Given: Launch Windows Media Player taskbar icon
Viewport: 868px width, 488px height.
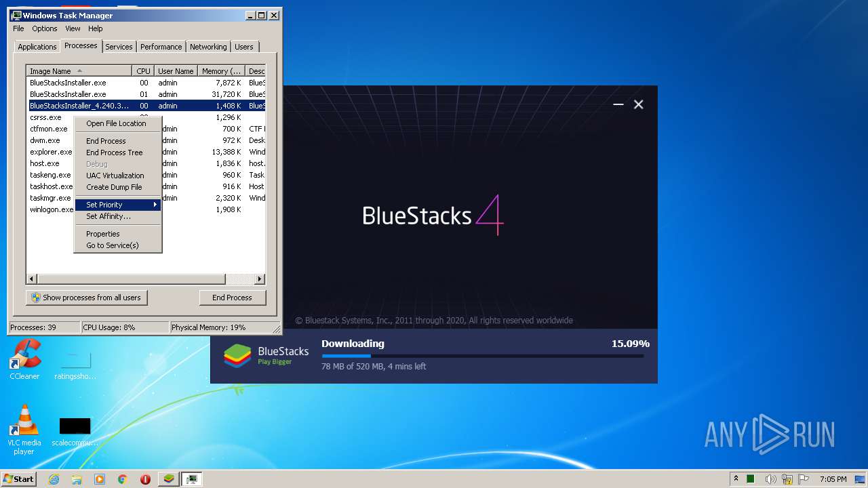Looking at the screenshot, I should pyautogui.click(x=100, y=479).
